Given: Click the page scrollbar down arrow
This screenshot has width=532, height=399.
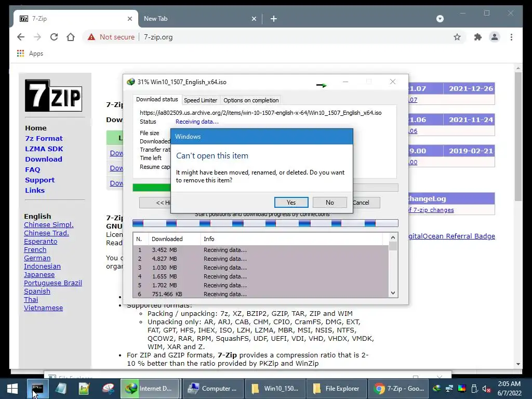Looking at the screenshot, I should coord(518,364).
